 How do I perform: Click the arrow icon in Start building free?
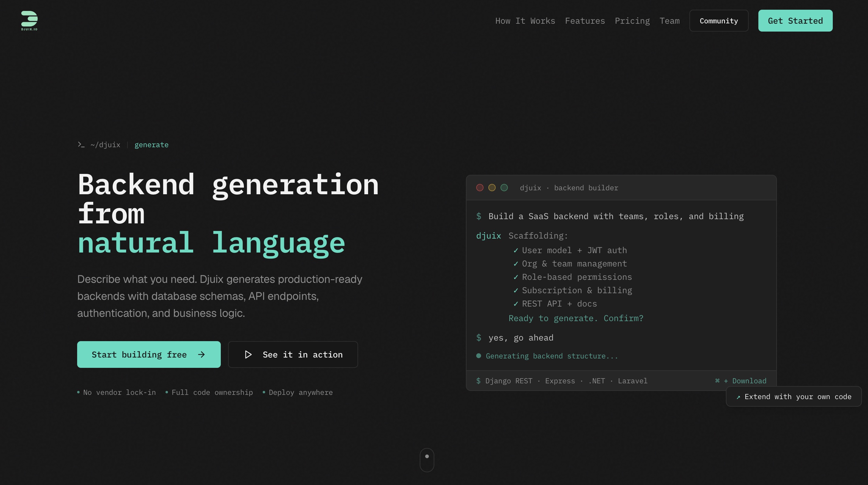[201, 354]
